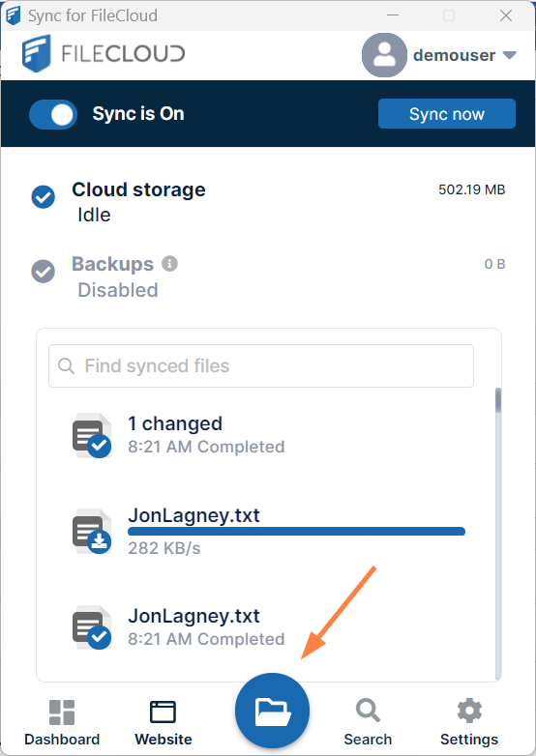Select the downloading JonLagney.txt file icon

(x=92, y=531)
